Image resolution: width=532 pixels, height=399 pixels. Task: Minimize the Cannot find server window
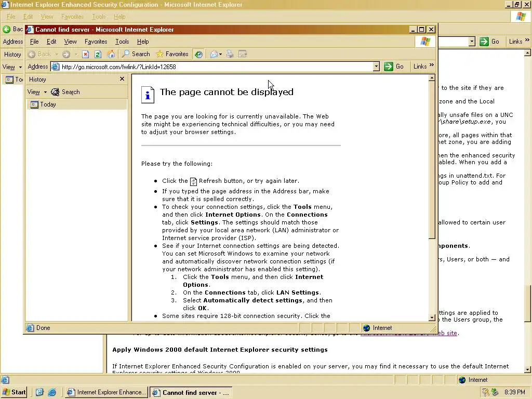[413, 30]
